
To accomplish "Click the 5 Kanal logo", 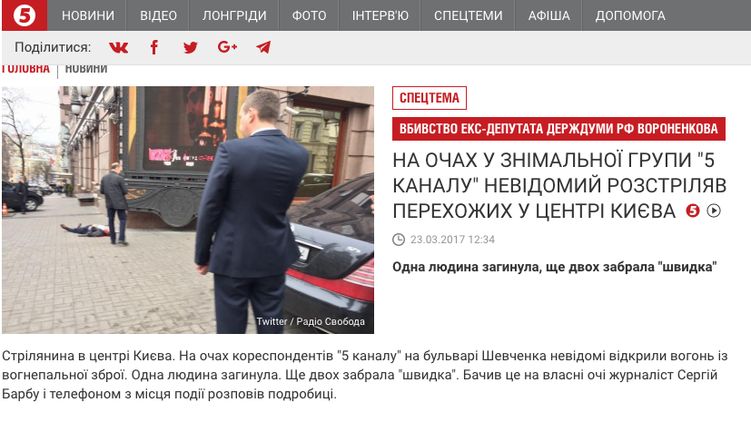I will (x=24, y=15).
